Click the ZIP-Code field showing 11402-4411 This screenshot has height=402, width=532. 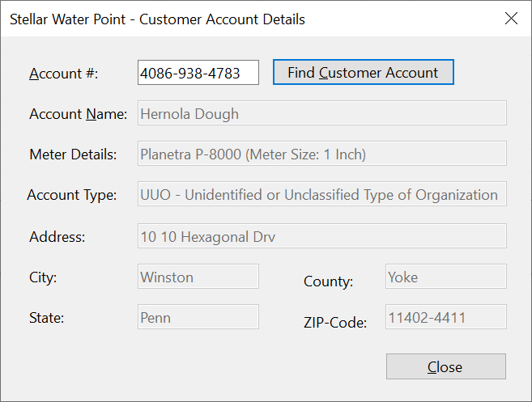coord(446,317)
